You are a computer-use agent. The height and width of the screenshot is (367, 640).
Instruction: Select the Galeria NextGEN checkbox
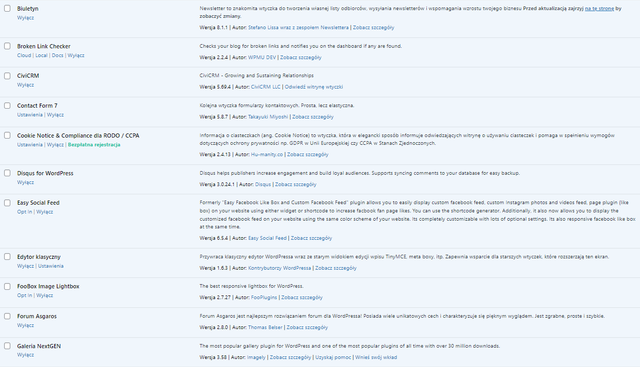7,346
